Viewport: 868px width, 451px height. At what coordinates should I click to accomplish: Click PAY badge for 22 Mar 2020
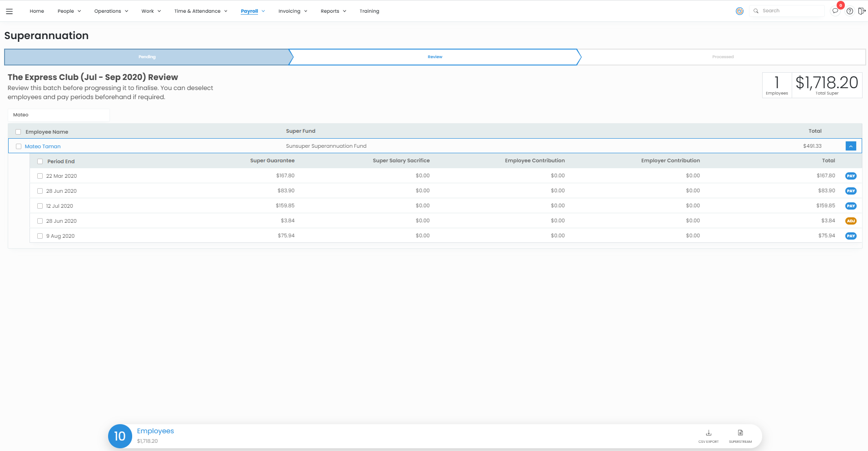click(850, 176)
